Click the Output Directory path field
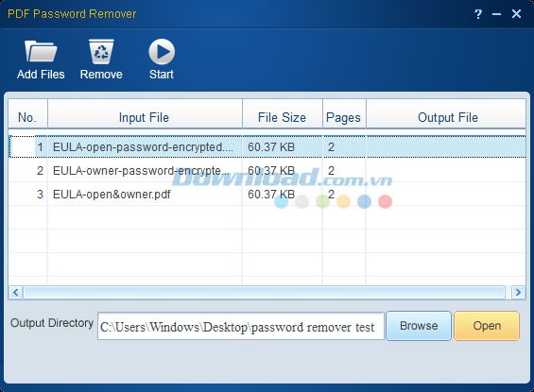The image size is (534, 392). [241, 326]
